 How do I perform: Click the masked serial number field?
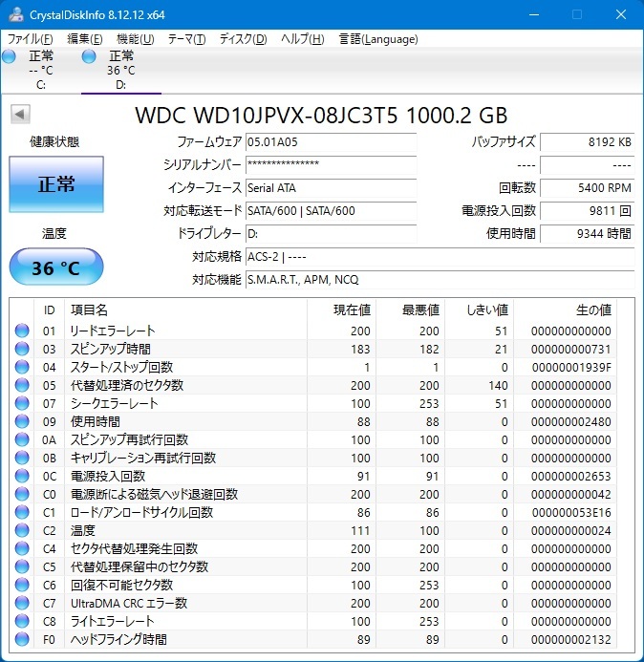tap(332, 165)
